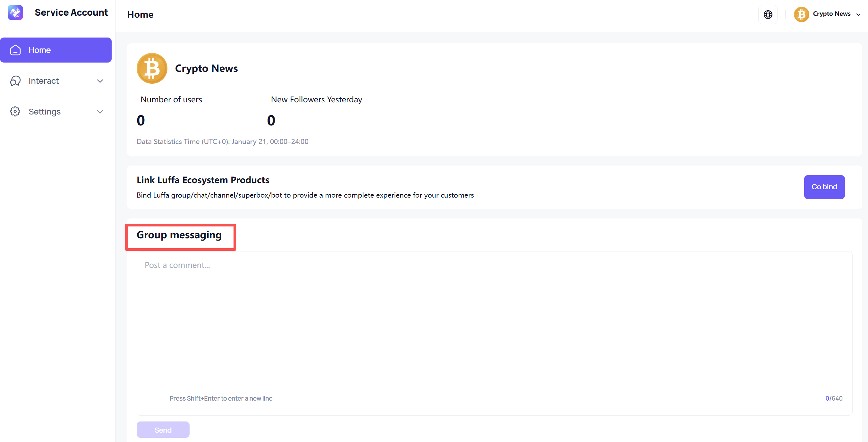Focus the Post a comment text area

pyautogui.click(x=494, y=323)
